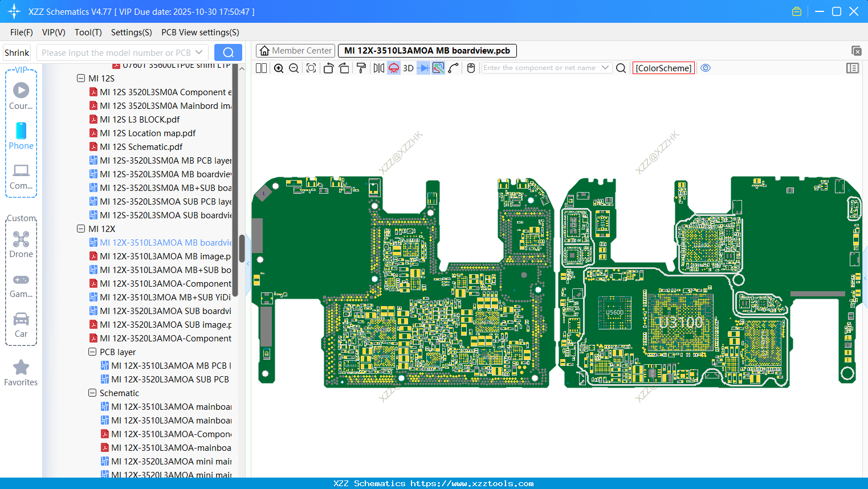Open the Member Center

tap(295, 50)
